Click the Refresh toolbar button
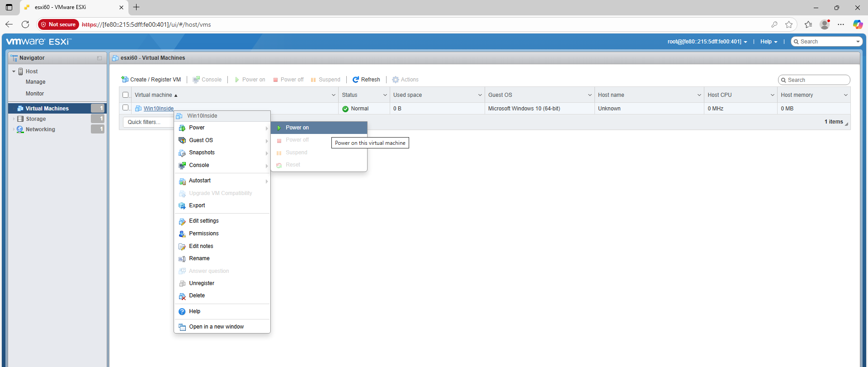Image resolution: width=868 pixels, height=367 pixels. [366, 80]
